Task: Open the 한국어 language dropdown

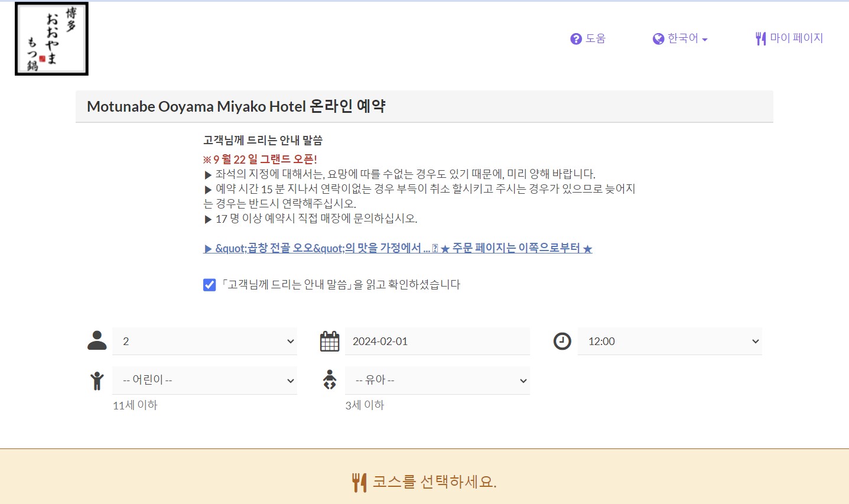Action: click(680, 38)
